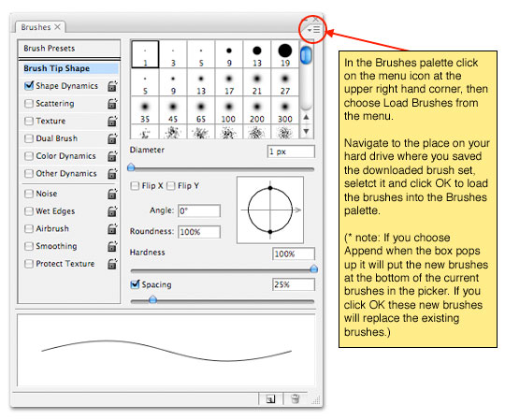Check the Smoothing option
This screenshot has height=420, width=505.
tap(29, 246)
